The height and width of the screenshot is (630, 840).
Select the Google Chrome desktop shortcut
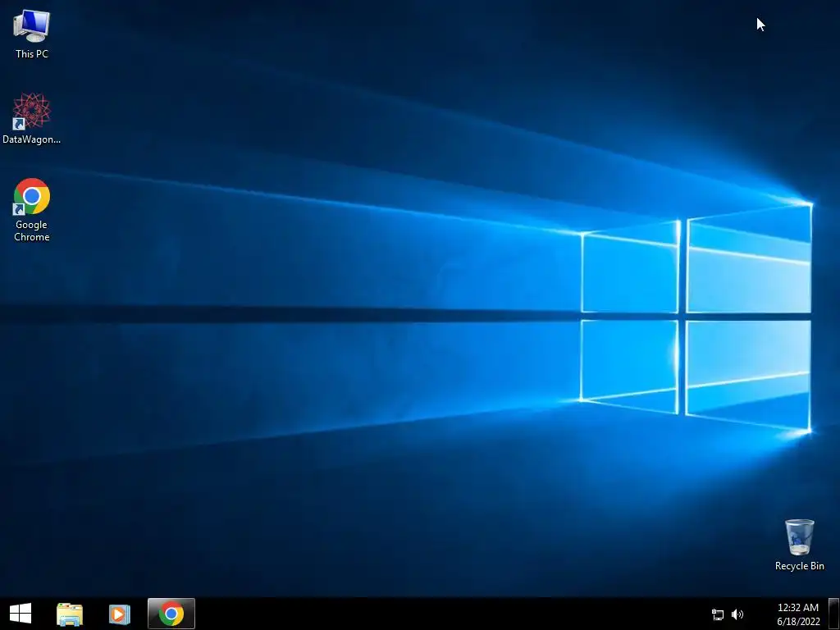point(32,210)
